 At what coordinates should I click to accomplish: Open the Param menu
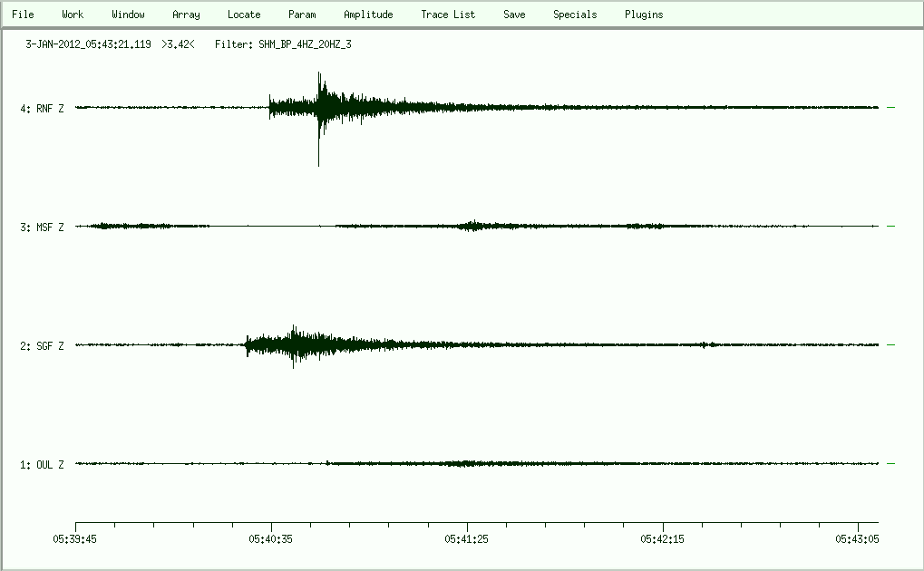tap(302, 15)
